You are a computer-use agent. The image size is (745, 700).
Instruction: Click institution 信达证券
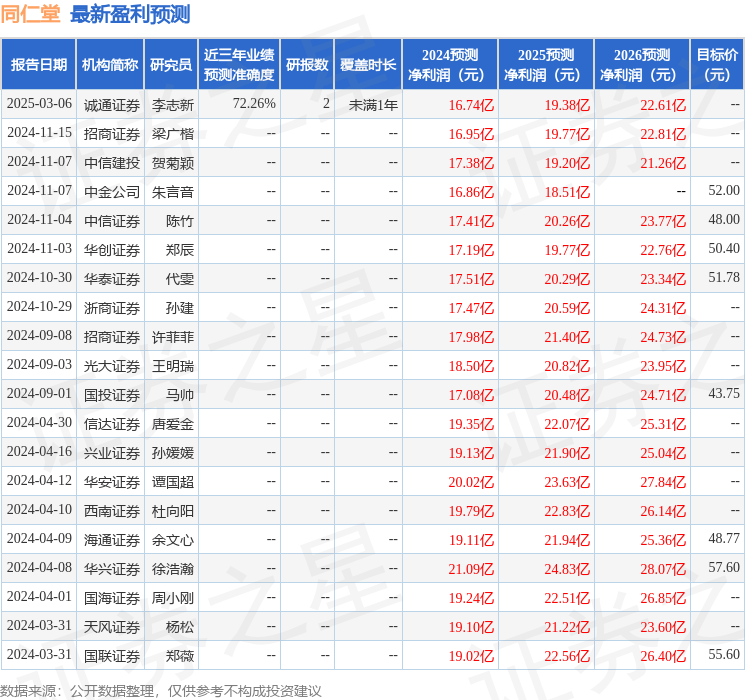click(x=112, y=424)
